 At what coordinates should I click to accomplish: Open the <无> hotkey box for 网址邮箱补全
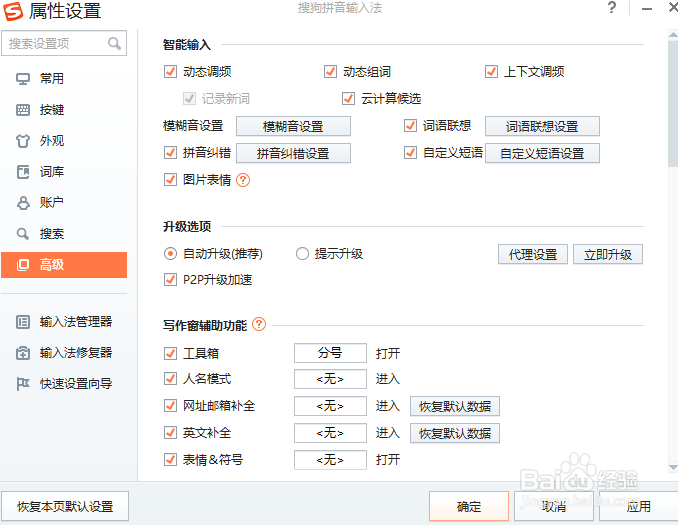tap(330, 406)
